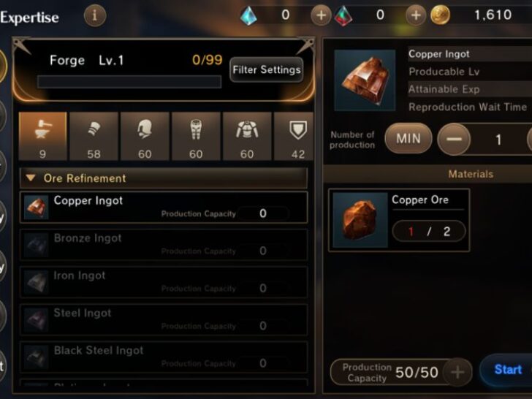Set production number to MIN
532x399 pixels.
click(408, 138)
